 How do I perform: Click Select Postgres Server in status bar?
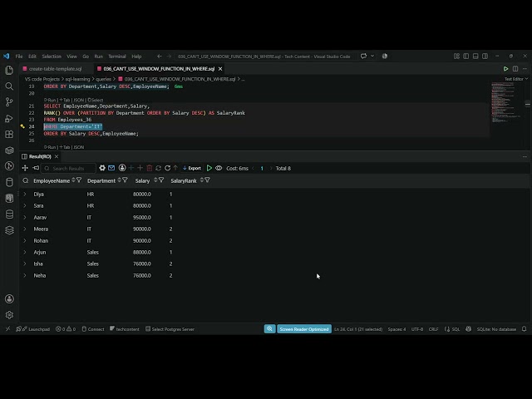point(170,329)
